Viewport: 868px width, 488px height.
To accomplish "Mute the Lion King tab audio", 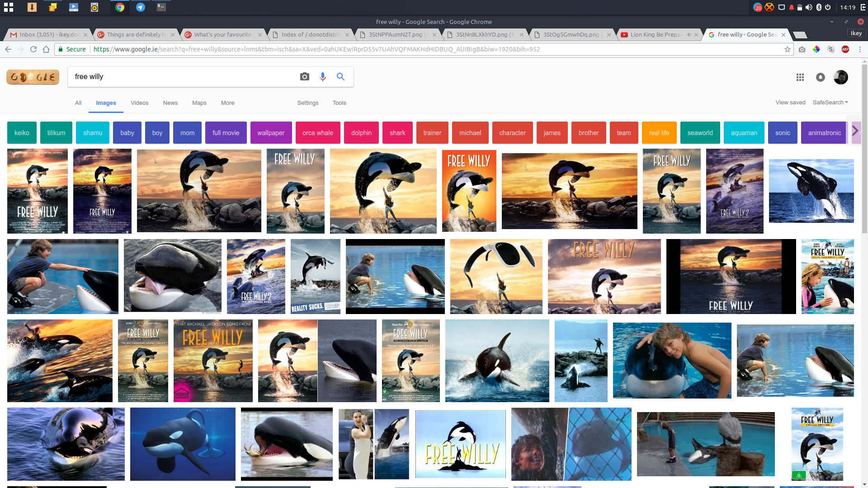I will tap(689, 35).
